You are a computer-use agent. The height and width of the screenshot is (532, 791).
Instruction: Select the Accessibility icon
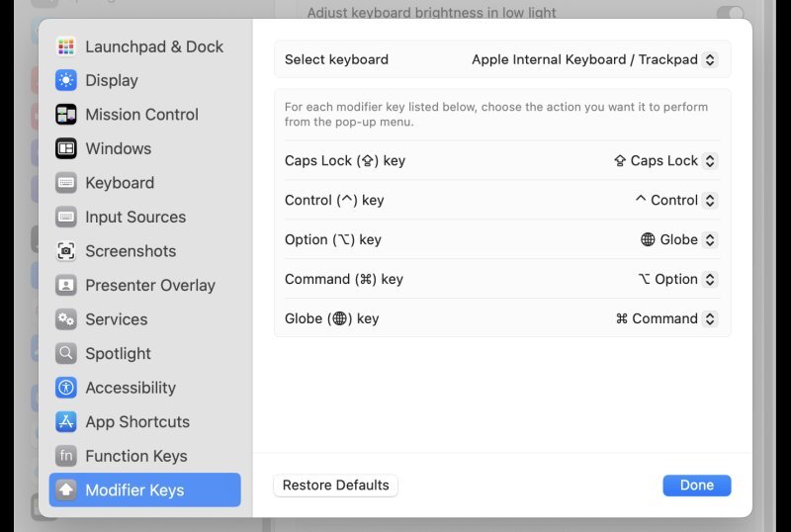[x=66, y=388]
